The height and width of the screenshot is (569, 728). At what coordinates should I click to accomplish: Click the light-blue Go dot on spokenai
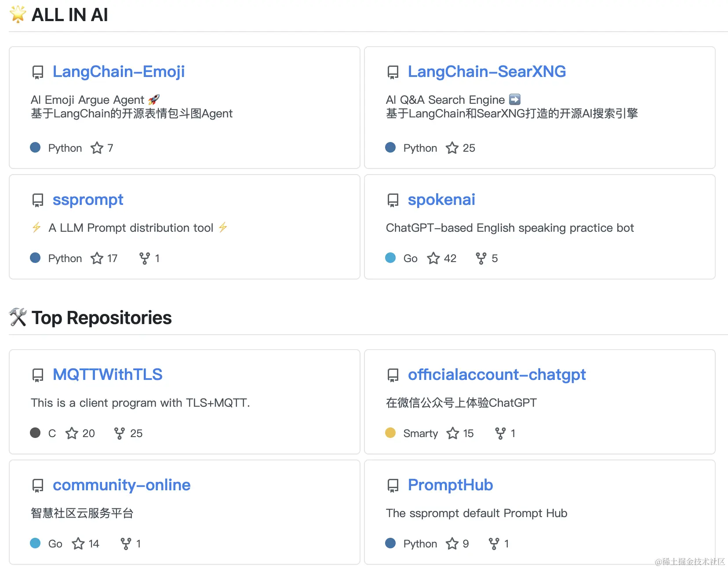(390, 258)
